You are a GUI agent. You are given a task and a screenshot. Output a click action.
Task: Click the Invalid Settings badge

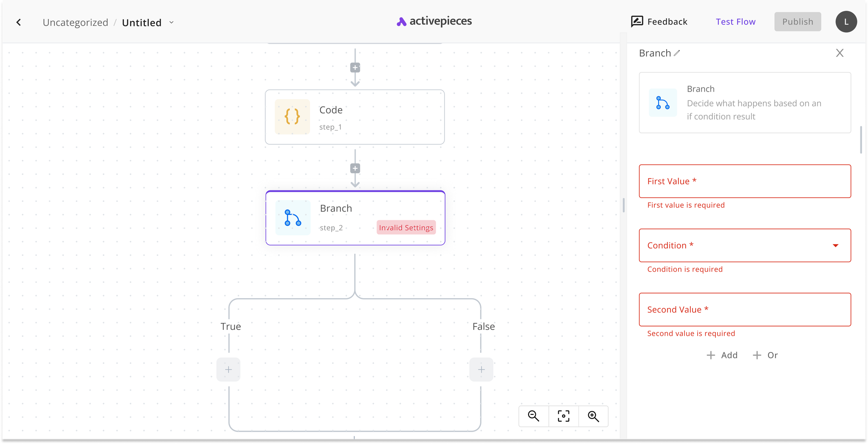point(406,228)
